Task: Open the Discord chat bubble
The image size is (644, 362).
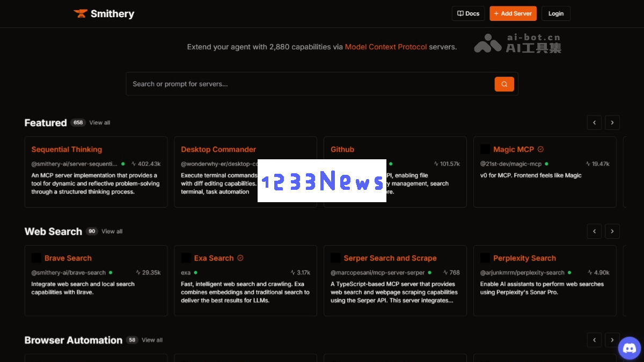Action: (x=630, y=348)
